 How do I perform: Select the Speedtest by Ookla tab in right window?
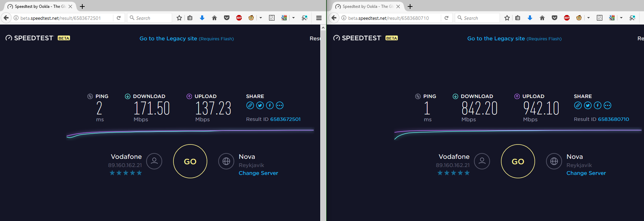coord(368,6)
